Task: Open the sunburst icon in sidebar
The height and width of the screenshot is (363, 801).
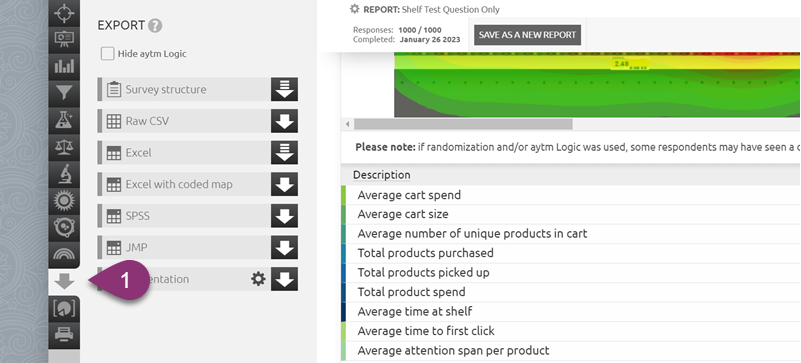Action: pos(64,202)
